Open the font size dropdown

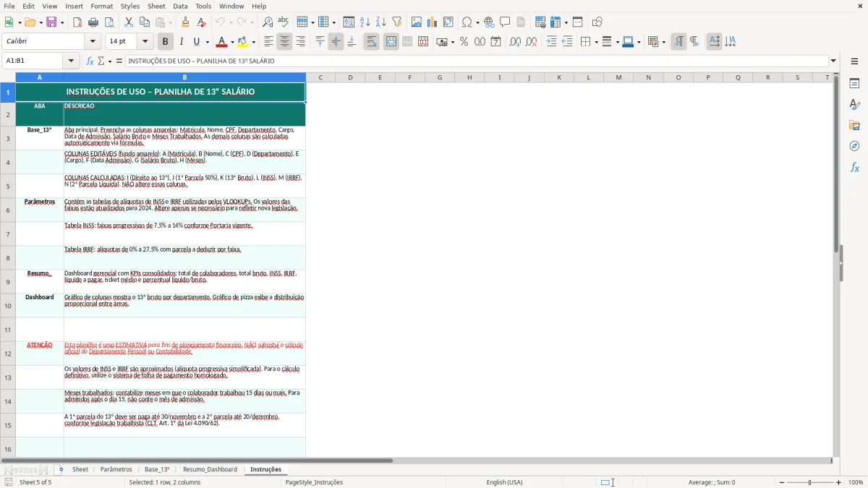145,42
